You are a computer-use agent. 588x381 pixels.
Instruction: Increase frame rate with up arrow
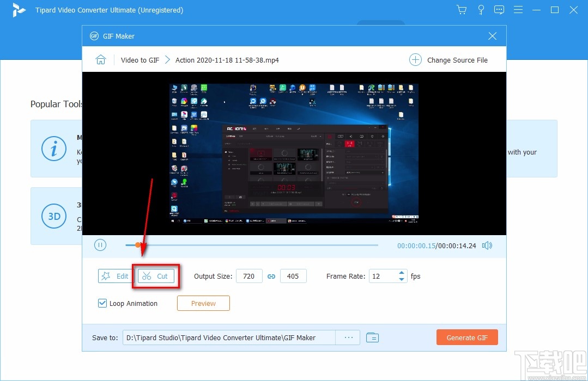tap(402, 273)
